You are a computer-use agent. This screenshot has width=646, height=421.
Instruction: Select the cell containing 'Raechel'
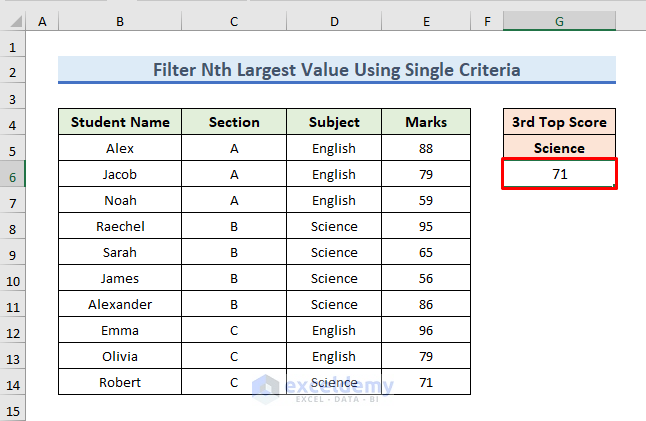pos(120,226)
